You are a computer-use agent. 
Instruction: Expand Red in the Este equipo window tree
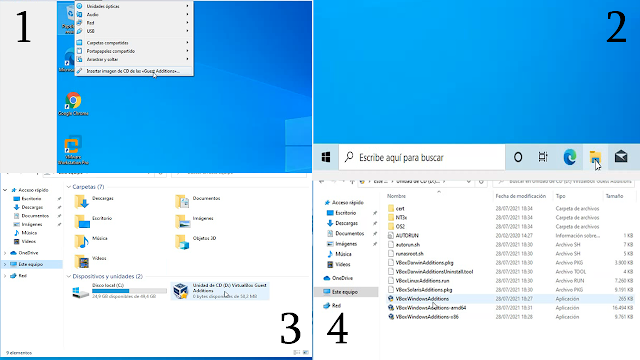tap(5, 276)
